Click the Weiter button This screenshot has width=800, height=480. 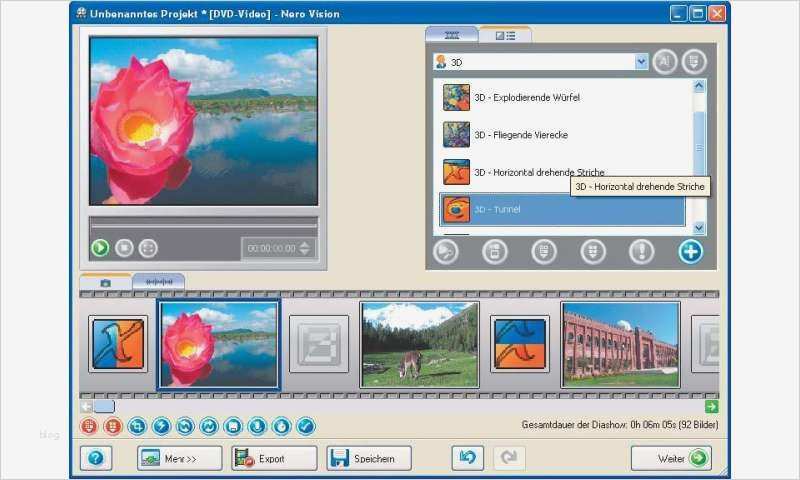coord(671,458)
